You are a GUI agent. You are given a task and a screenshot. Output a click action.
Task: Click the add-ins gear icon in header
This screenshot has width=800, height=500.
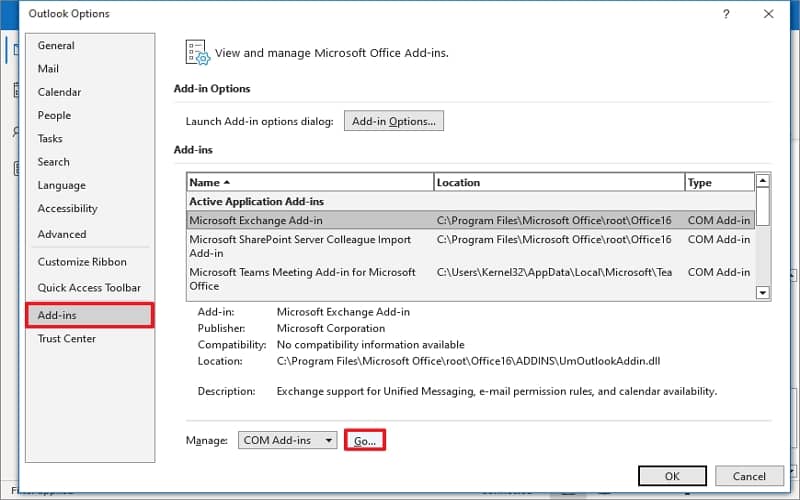[197, 53]
